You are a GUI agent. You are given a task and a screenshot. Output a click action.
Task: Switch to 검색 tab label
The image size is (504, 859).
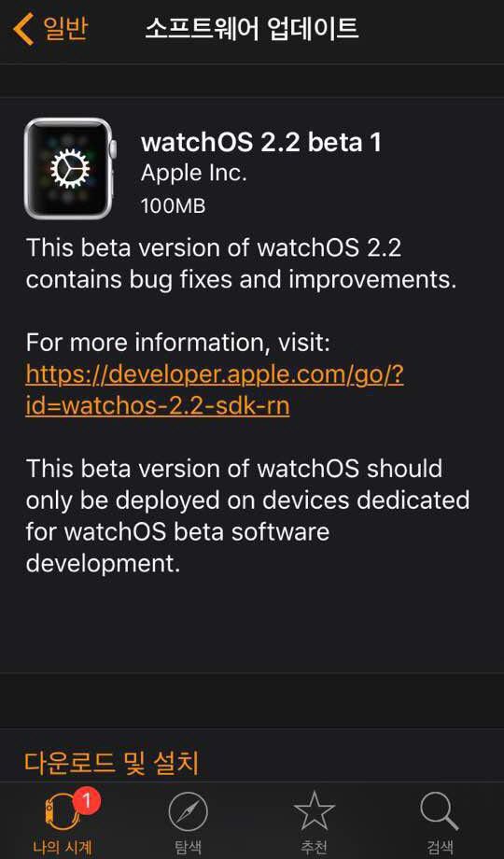[440, 847]
